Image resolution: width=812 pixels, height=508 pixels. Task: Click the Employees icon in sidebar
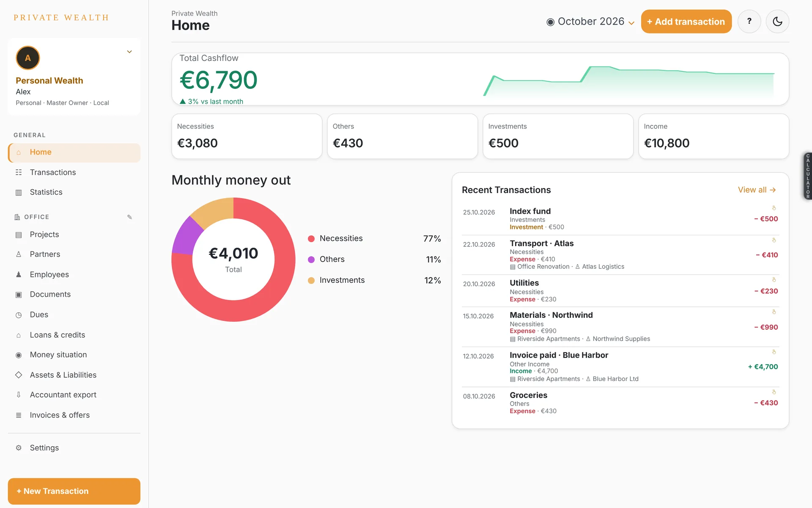(19, 275)
